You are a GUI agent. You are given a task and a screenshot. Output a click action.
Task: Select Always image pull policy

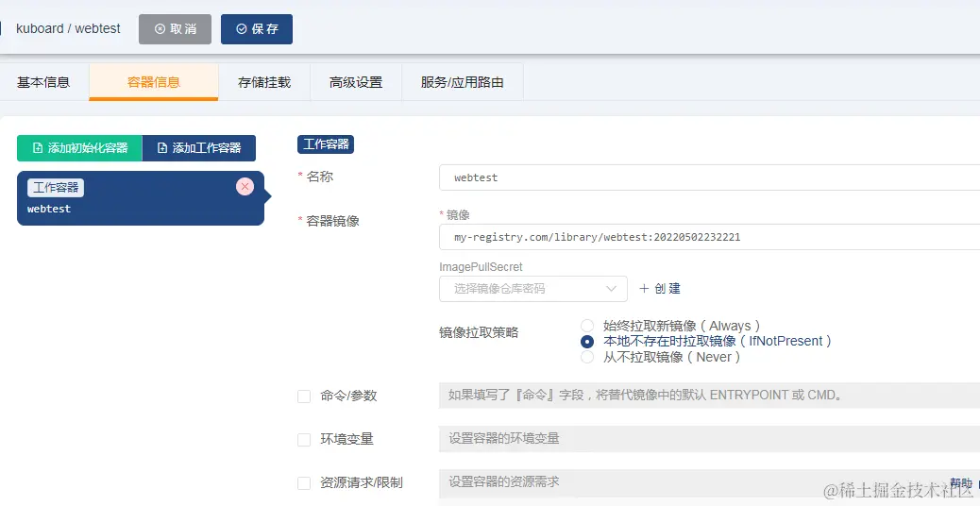(587, 326)
